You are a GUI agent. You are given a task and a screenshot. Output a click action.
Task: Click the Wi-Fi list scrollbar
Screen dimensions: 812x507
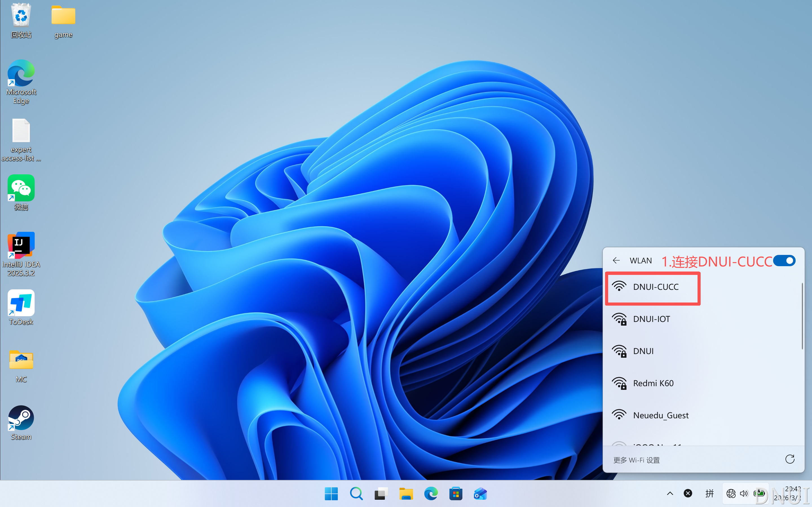pos(802,316)
